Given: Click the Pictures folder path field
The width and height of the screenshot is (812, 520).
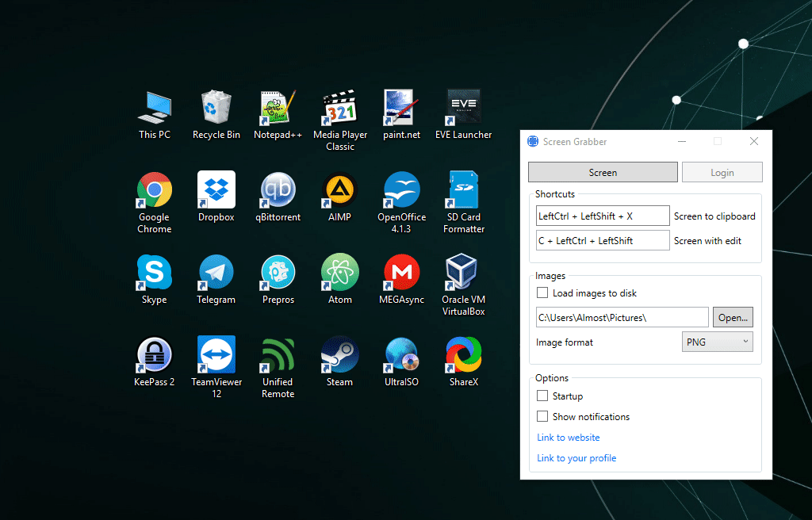Looking at the screenshot, I should point(622,318).
